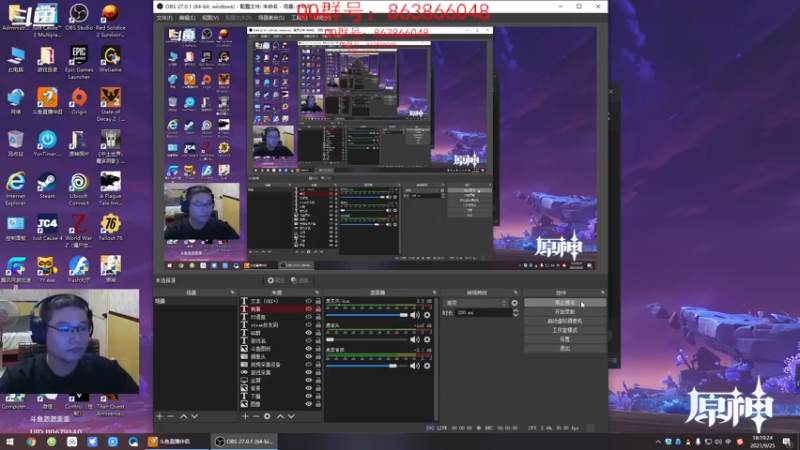Viewport: 800px width, 450px height.
Task: Expand the system tray hidden icons chevron
Action: click(658, 442)
